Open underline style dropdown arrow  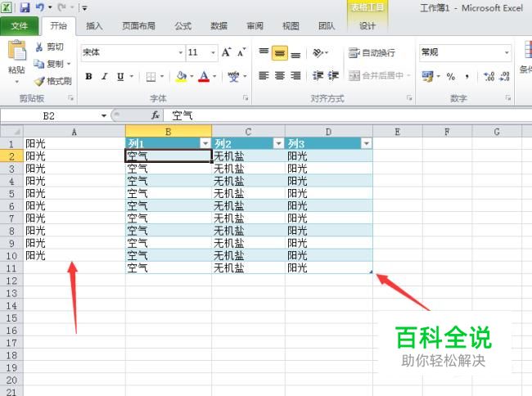point(132,77)
